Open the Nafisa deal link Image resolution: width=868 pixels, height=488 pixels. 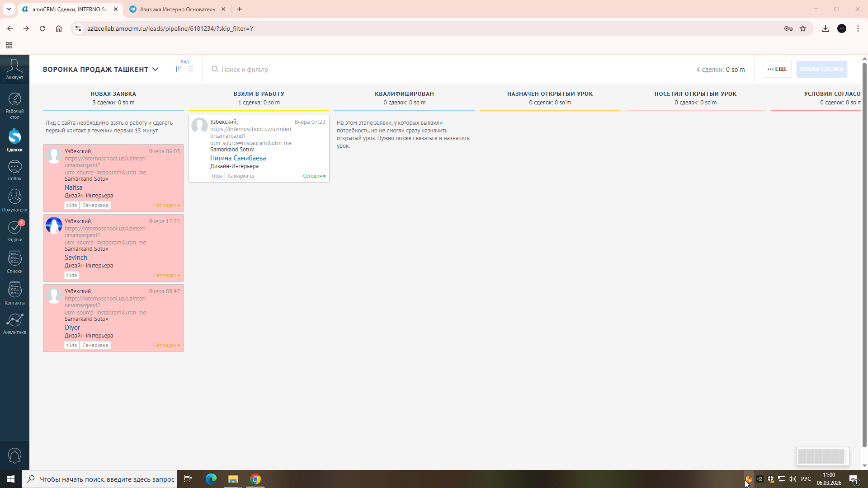click(x=73, y=188)
